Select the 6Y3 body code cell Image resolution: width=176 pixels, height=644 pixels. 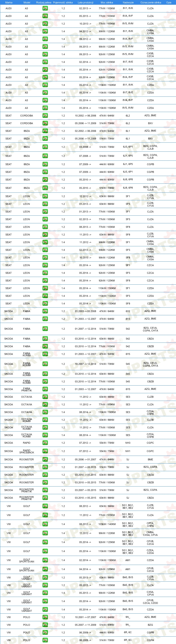tap(128, 319)
